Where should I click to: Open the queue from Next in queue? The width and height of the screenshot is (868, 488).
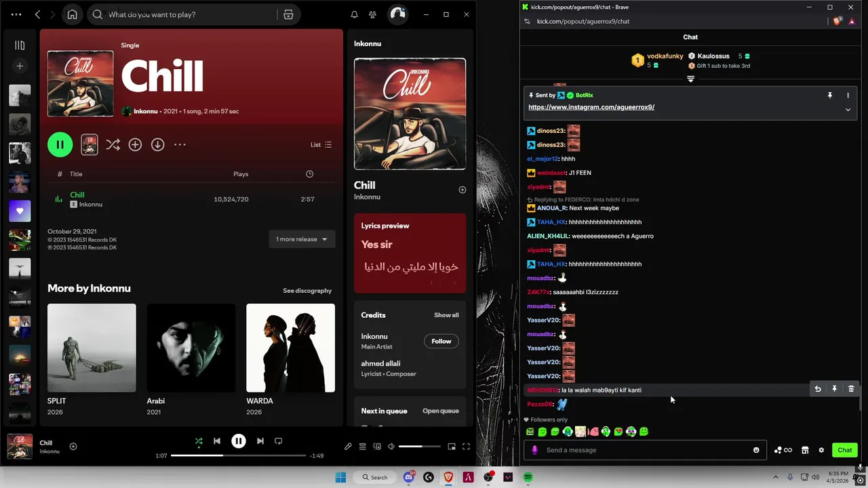pyautogui.click(x=441, y=411)
